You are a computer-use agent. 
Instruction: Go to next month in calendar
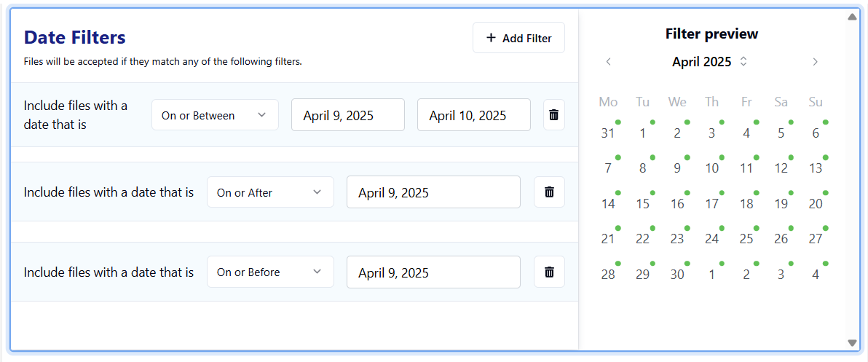[x=815, y=62]
